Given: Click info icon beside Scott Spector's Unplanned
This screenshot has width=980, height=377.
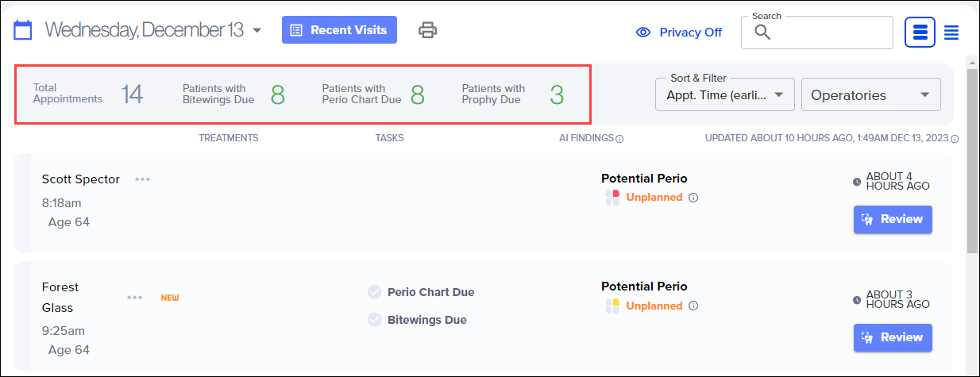Looking at the screenshot, I should 693,198.
